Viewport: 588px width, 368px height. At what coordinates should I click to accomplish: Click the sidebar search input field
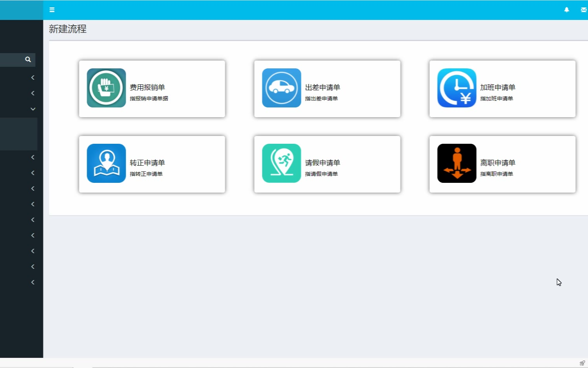click(x=11, y=60)
